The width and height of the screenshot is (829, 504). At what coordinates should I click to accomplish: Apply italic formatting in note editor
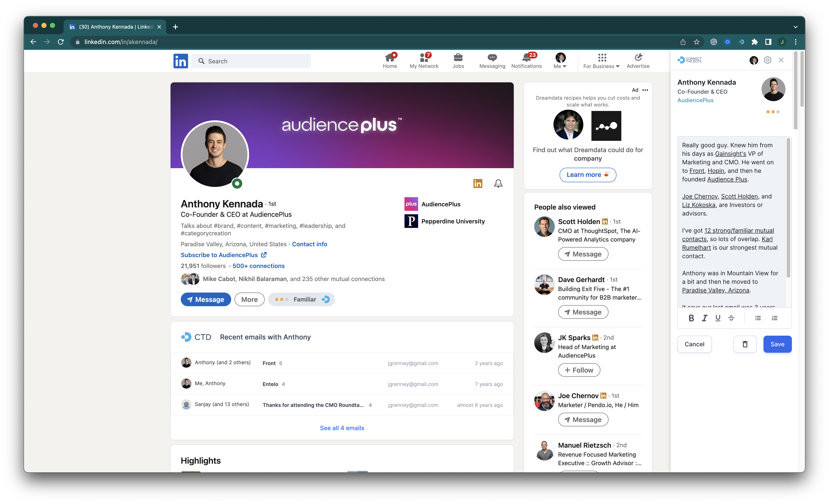(x=704, y=318)
